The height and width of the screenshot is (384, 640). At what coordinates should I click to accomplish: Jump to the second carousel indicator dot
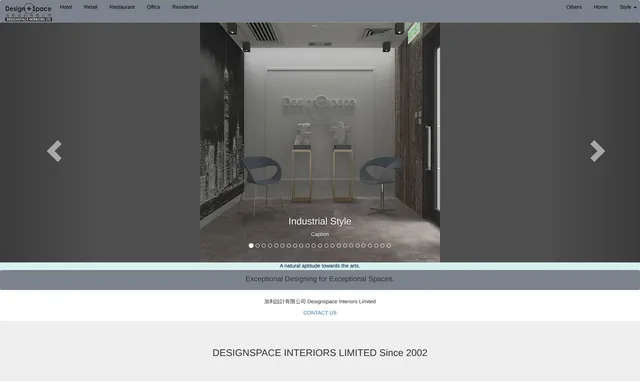(258, 246)
